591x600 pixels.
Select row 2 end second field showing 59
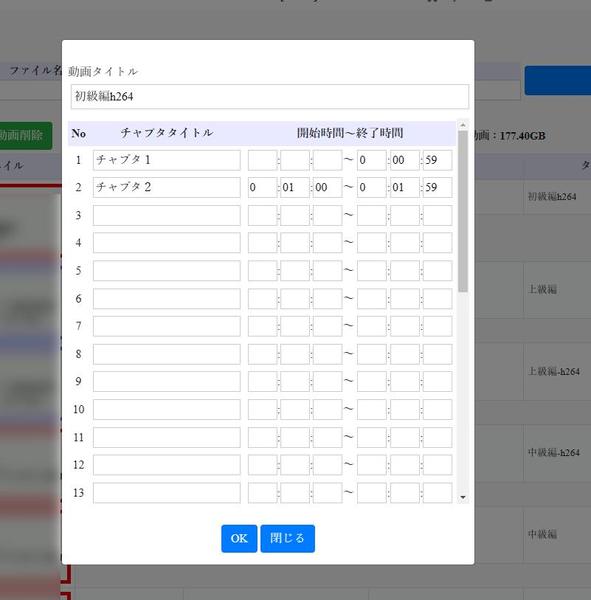(438, 188)
